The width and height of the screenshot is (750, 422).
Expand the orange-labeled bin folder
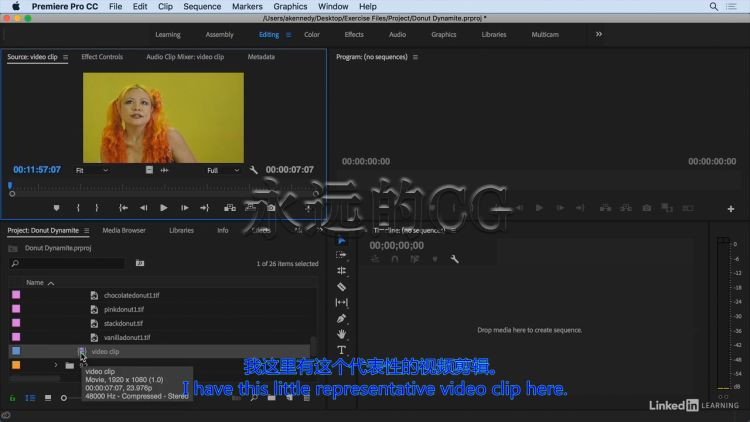click(55, 365)
